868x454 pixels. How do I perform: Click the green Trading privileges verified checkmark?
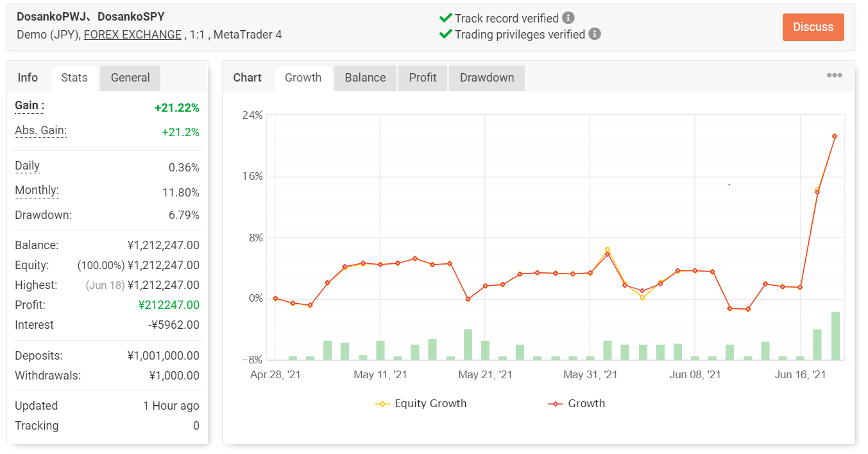(x=446, y=34)
